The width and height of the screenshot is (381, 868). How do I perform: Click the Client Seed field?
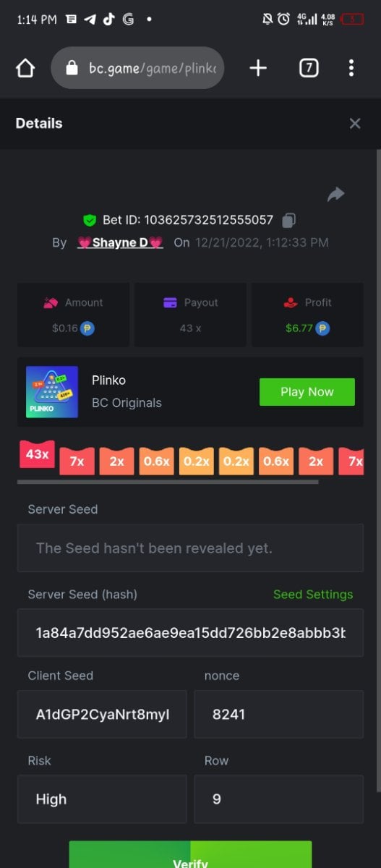[102, 715]
